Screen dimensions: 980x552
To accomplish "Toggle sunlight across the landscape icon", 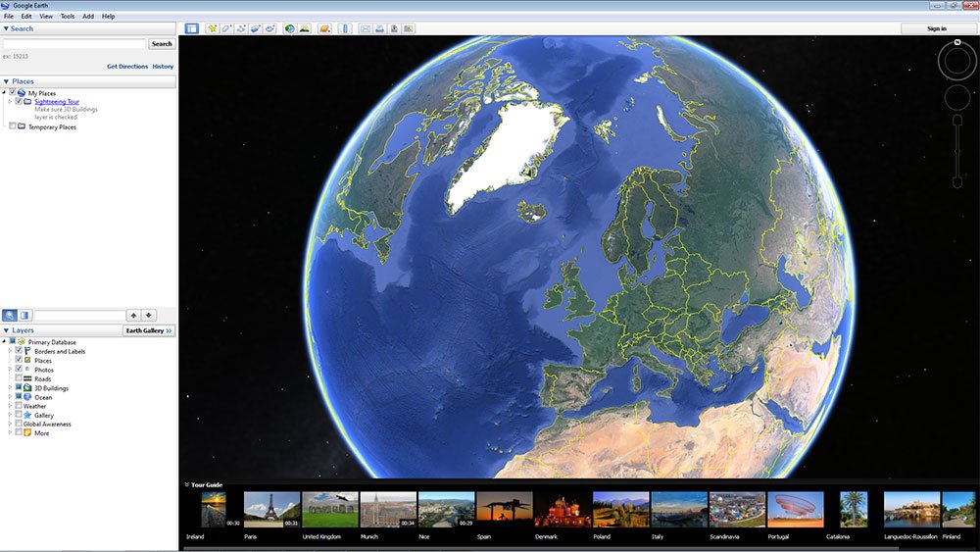I will (305, 28).
